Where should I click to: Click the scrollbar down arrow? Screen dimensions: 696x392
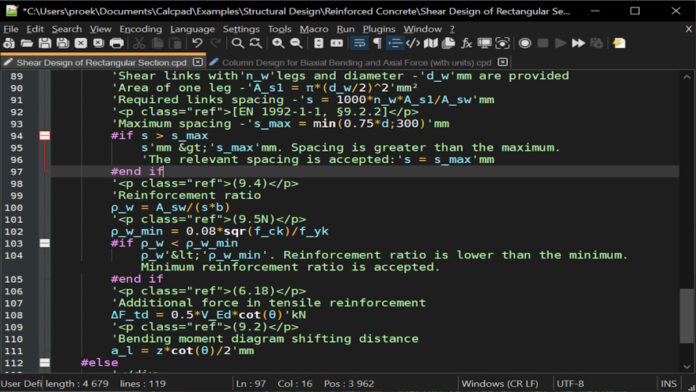[687, 366]
